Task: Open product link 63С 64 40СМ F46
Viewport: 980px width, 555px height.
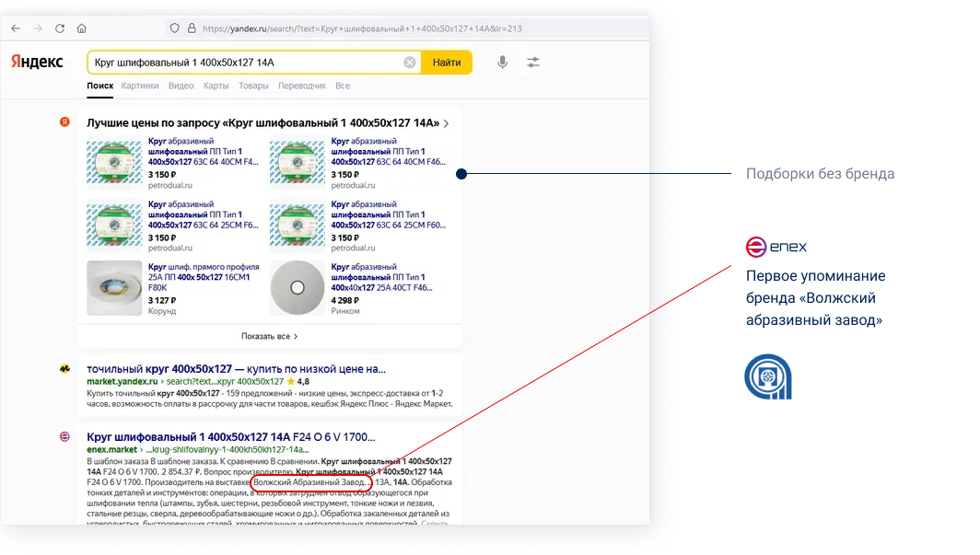Action: point(388,151)
